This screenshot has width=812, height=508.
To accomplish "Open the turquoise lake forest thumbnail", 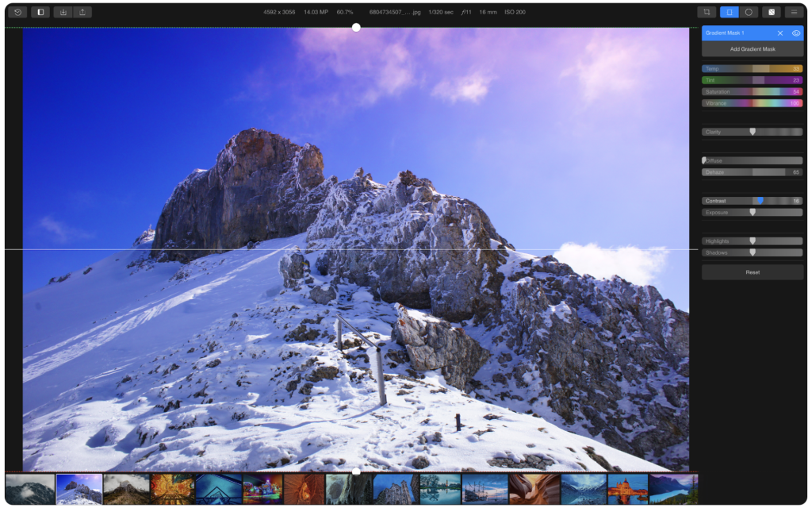I will tap(673, 489).
